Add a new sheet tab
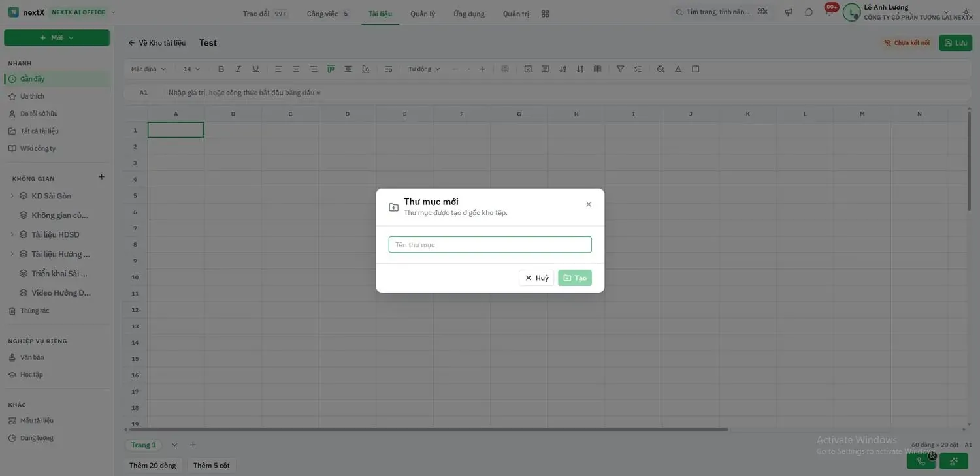This screenshot has width=980, height=476. pyautogui.click(x=193, y=445)
